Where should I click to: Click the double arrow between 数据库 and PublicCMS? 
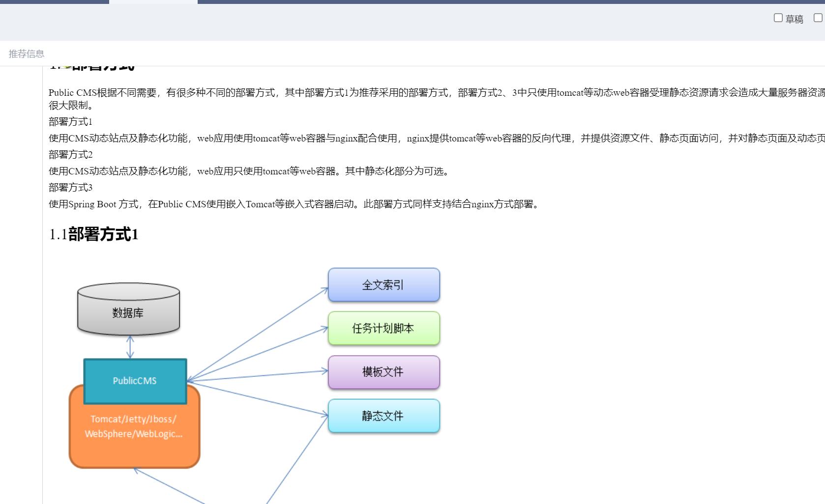(x=130, y=347)
